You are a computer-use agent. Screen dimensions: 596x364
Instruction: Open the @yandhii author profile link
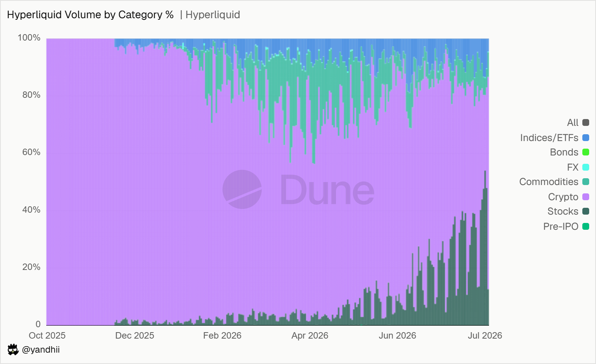(x=41, y=350)
